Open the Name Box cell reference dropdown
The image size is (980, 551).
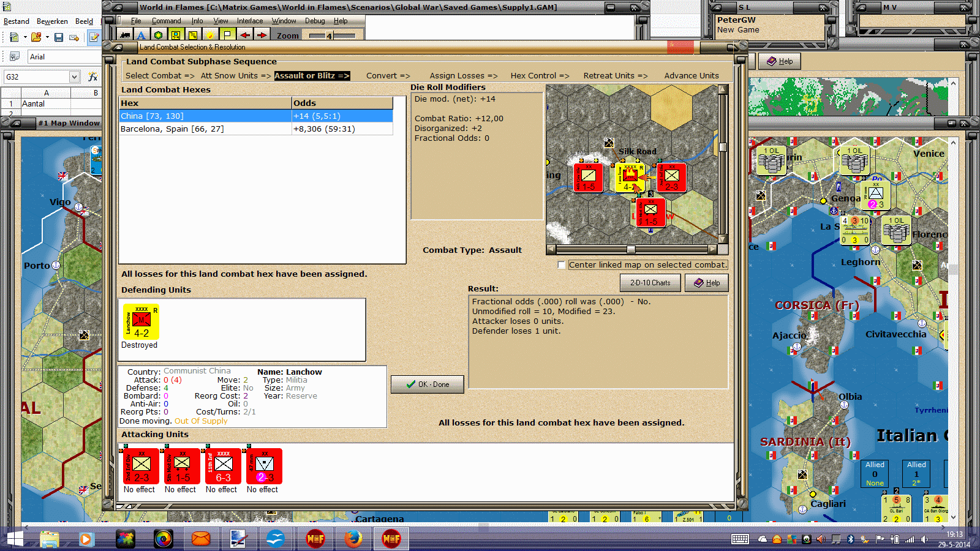[74, 77]
